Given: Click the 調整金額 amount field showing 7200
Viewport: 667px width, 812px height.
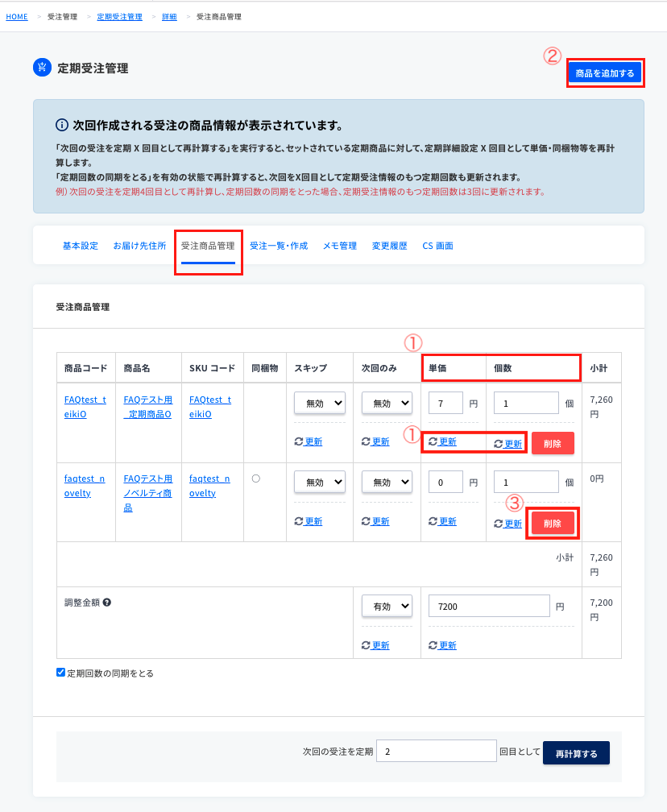Looking at the screenshot, I should [x=490, y=606].
